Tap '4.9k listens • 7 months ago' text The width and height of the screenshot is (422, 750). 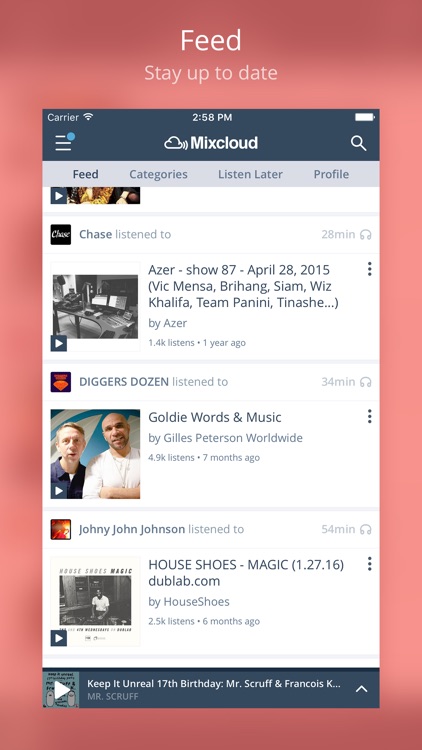click(204, 458)
